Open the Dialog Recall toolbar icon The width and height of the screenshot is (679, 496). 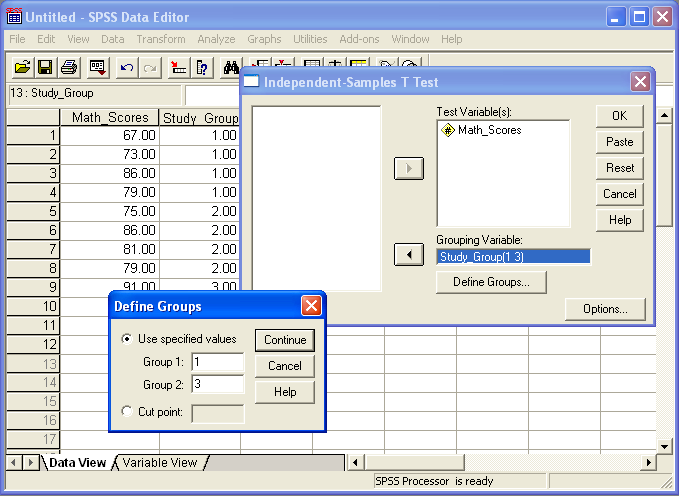[x=97, y=68]
